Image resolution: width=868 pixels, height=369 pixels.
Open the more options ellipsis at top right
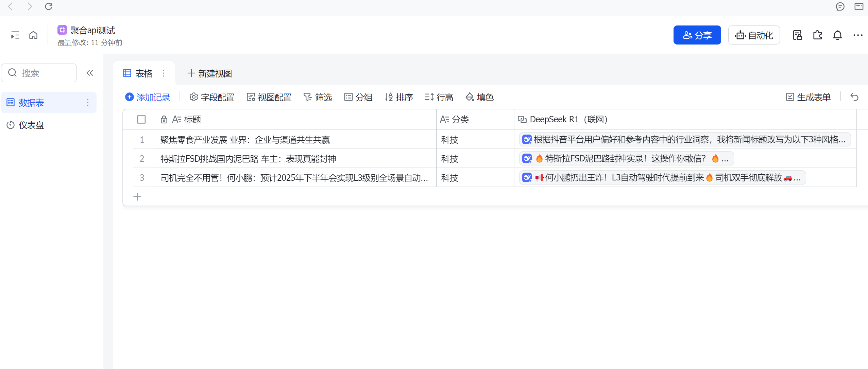coord(857,35)
